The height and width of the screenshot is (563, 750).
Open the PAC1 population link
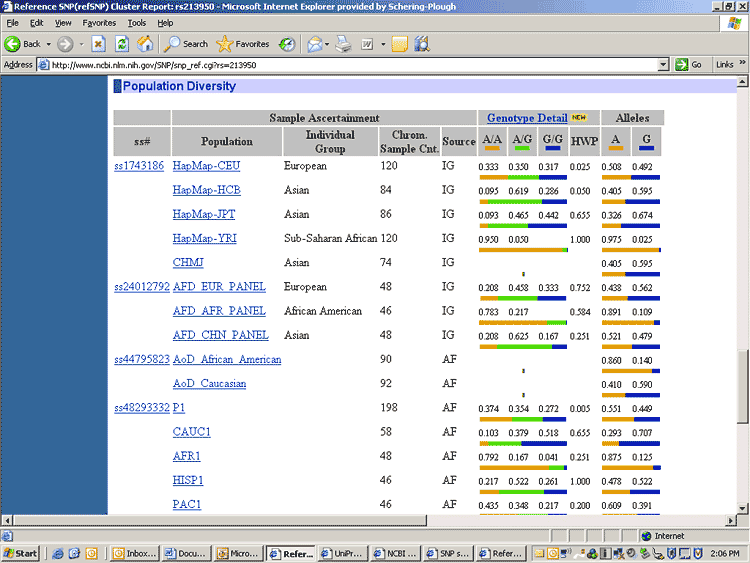187,504
